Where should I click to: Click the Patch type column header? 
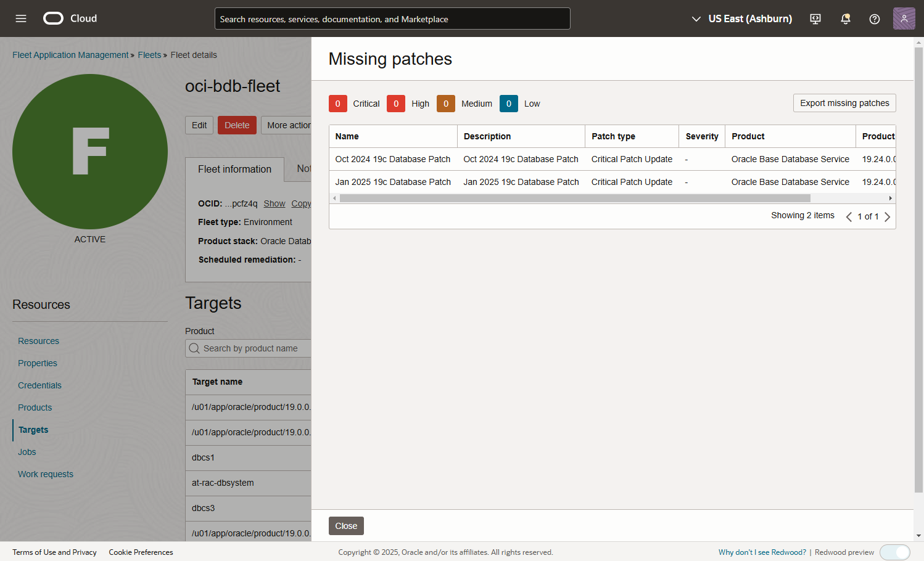pyautogui.click(x=632, y=136)
